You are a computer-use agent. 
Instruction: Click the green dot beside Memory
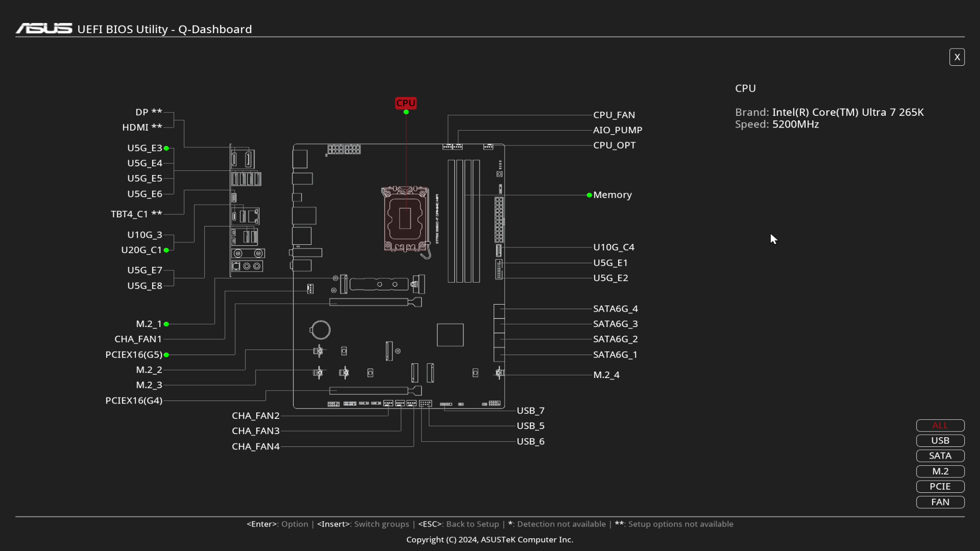point(590,195)
